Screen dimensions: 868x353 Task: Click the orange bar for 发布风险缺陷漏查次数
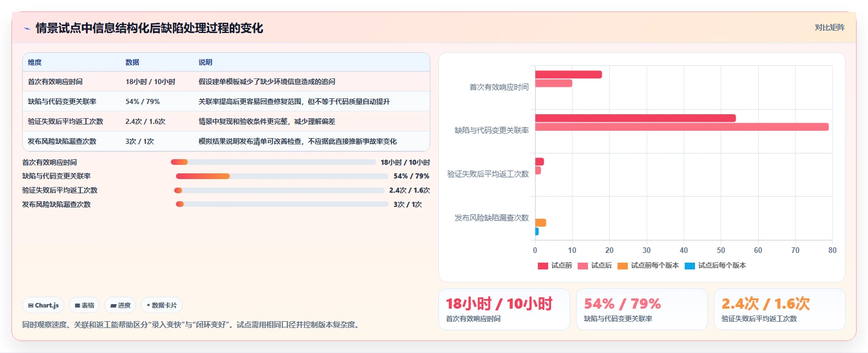(541, 223)
